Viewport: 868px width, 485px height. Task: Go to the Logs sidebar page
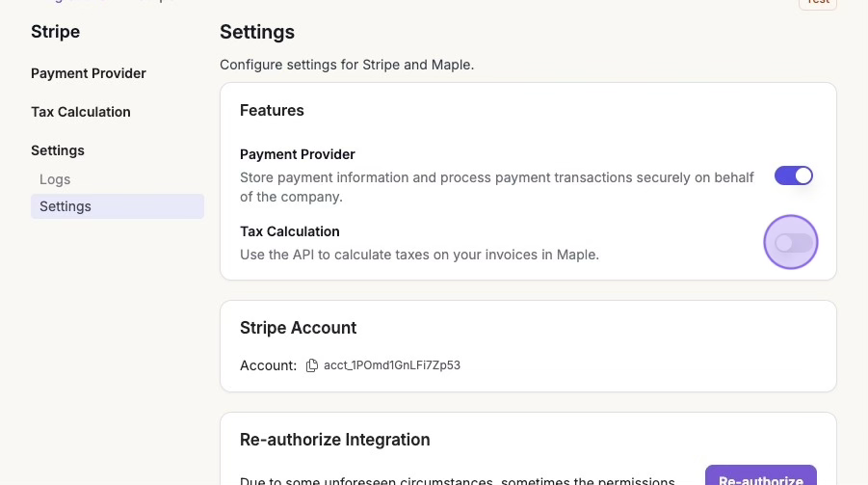click(55, 179)
